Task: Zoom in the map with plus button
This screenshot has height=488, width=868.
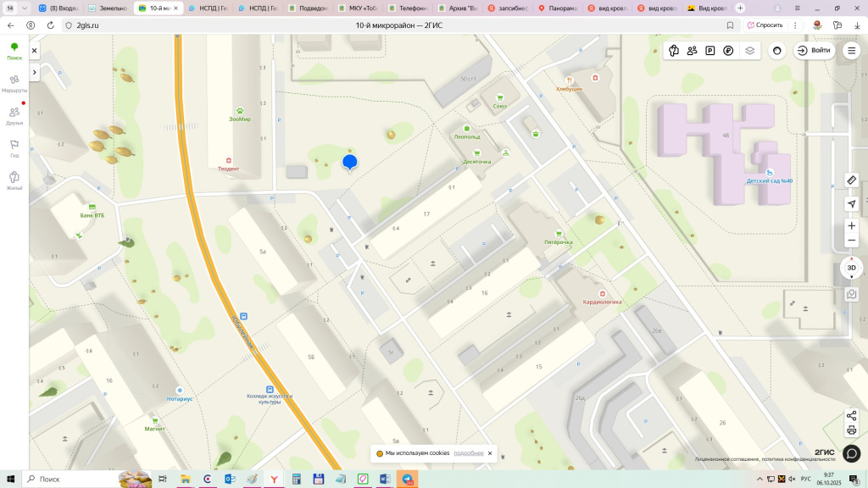Action: click(x=852, y=226)
